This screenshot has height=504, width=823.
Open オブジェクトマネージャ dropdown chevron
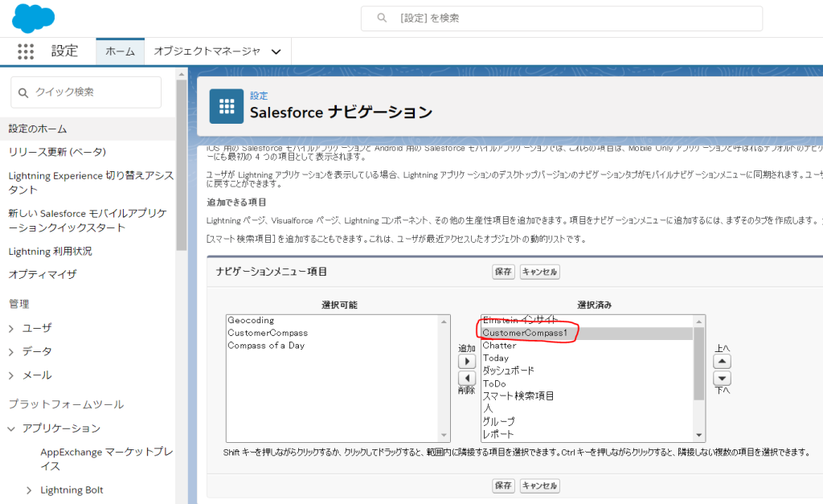point(276,51)
